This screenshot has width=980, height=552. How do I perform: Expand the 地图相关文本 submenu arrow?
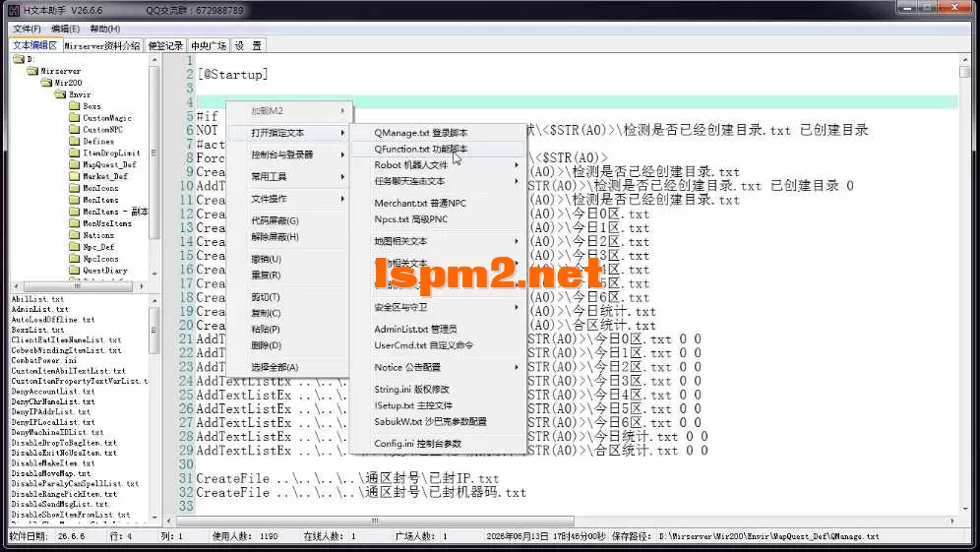517,241
